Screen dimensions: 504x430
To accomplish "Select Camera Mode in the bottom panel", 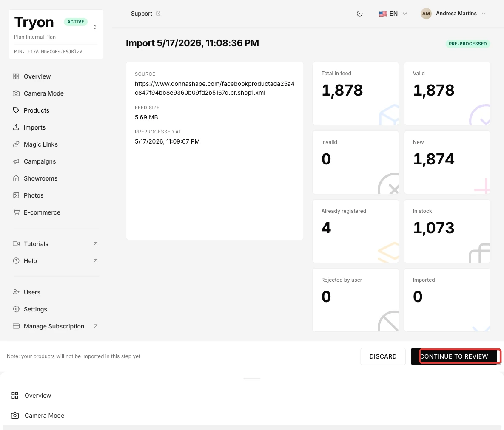I will coord(44,416).
